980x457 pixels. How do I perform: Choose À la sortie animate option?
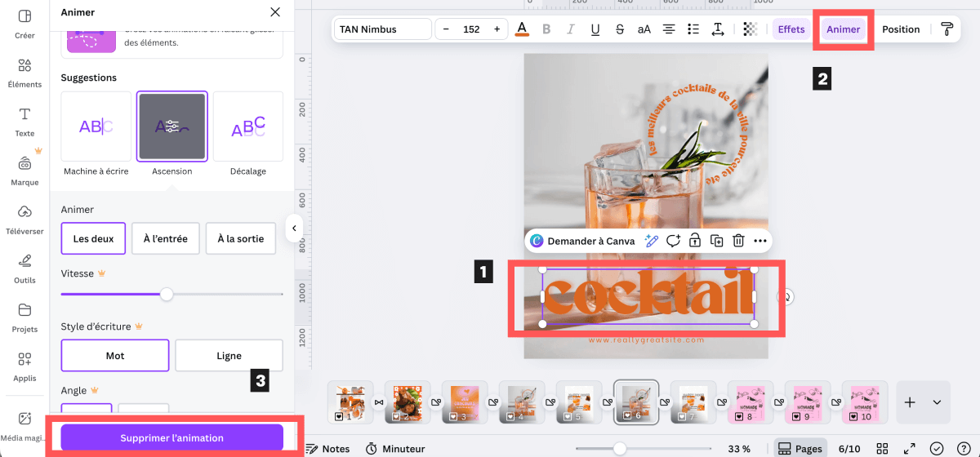(x=240, y=238)
